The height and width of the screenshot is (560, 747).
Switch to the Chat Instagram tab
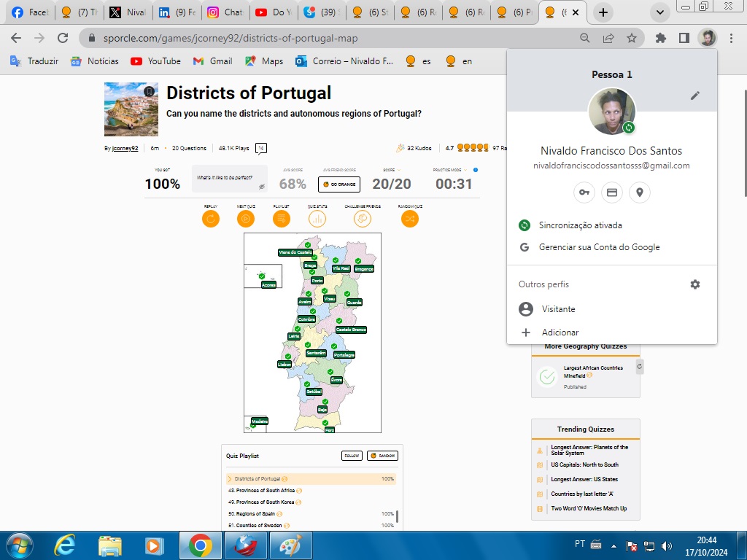click(x=226, y=12)
